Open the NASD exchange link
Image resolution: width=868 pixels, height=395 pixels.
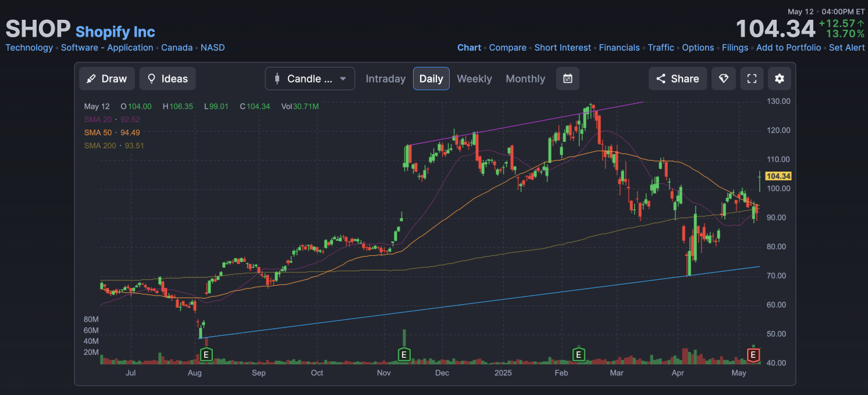(x=213, y=48)
